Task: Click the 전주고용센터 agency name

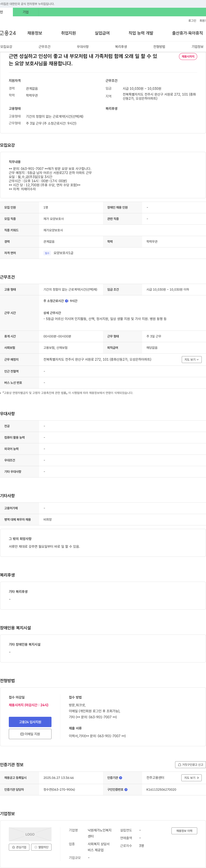Action: coord(155,778)
